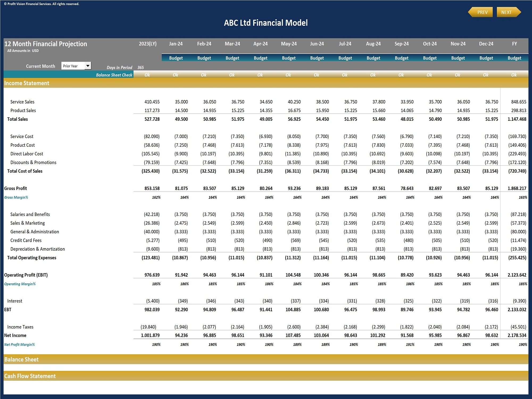Viewport: 532px width, 399px height.
Task: Click the Net Income row label
Action: coord(15,335)
